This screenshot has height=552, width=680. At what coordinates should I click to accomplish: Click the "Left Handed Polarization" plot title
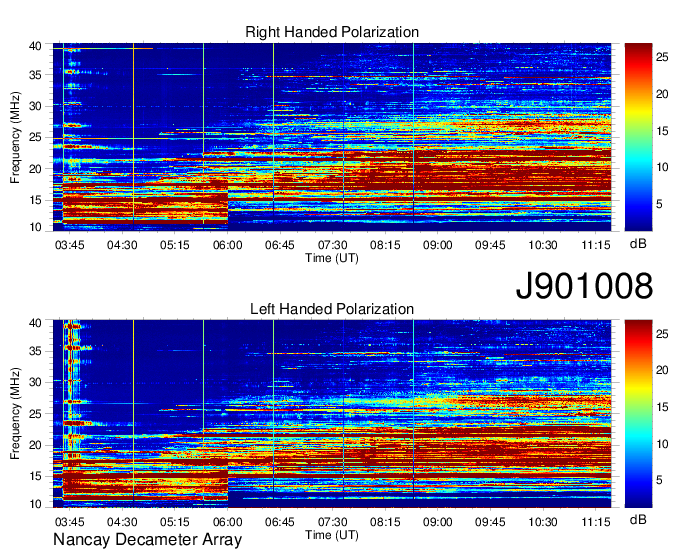(332, 309)
